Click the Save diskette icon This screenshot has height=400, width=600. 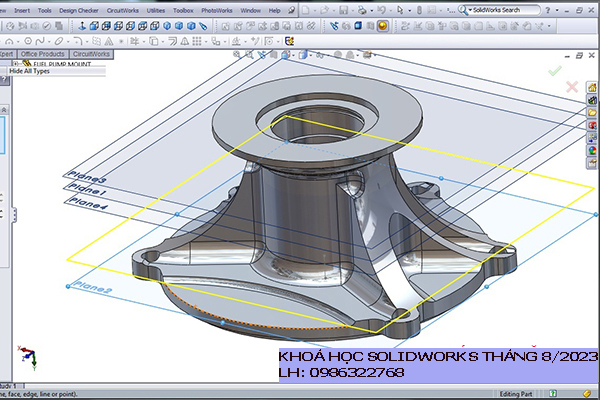344,10
